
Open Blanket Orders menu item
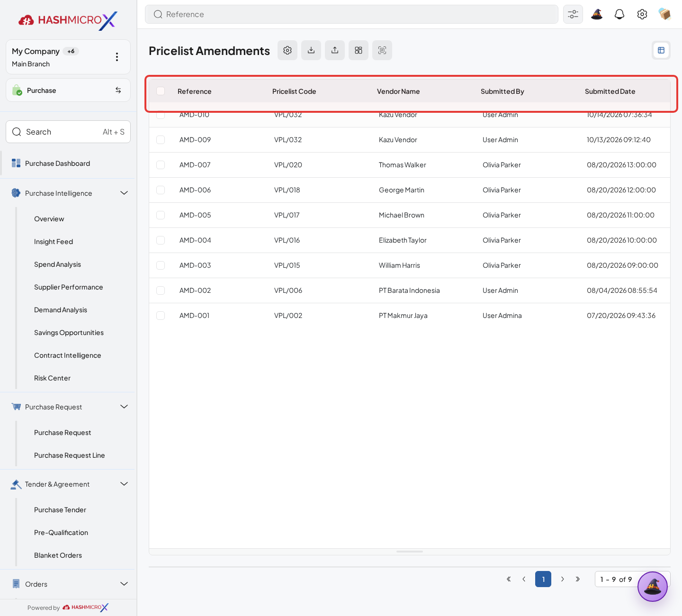point(58,555)
